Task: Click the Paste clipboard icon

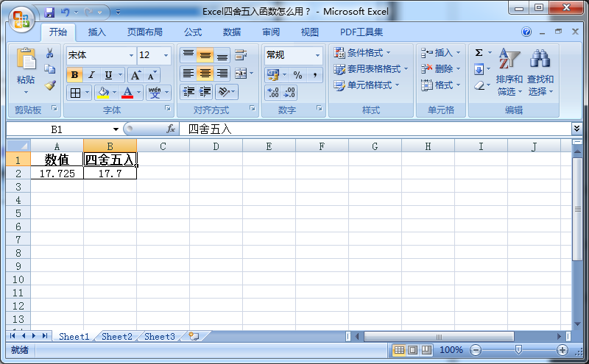Action: point(26,60)
